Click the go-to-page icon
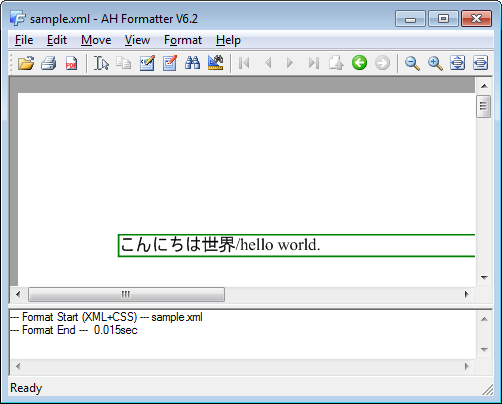The image size is (502, 404). [x=336, y=63]
